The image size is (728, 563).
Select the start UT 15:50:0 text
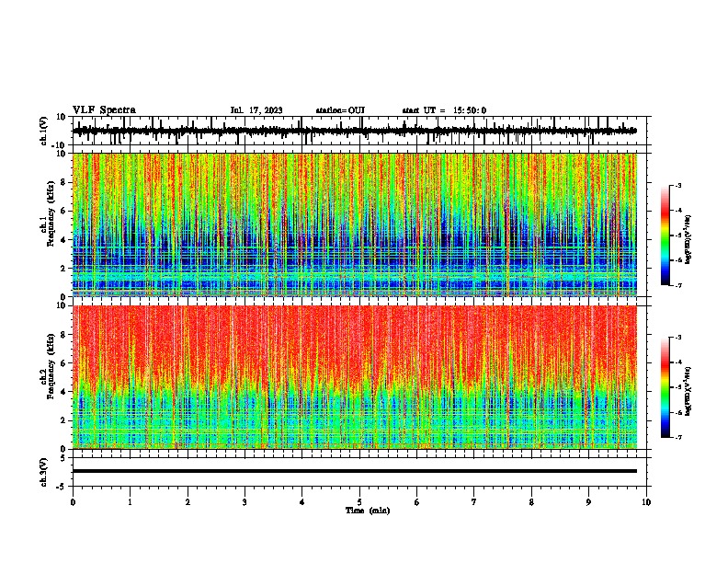click(444, 110)
